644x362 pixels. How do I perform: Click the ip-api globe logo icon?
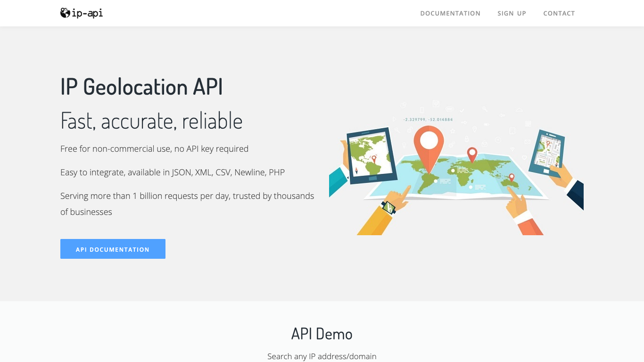click(x=65, y=13)
